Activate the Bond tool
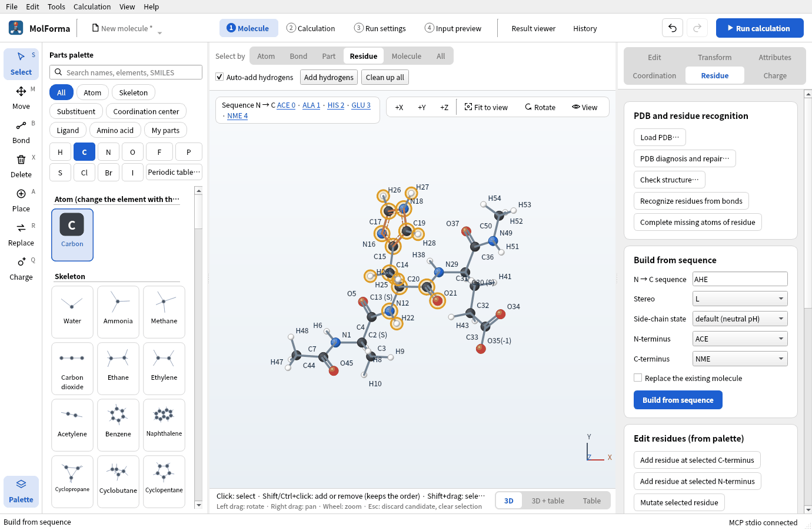812x530 pixels. [21, 132]
